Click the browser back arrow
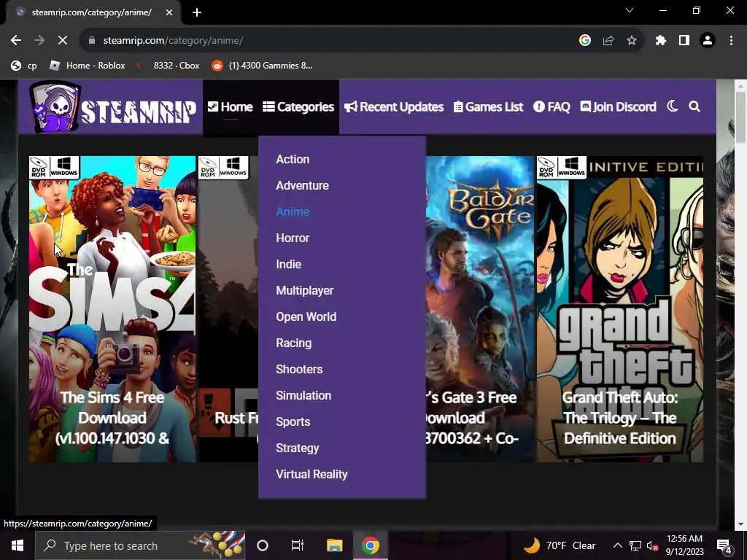Viewport: 747px width, 560px height. click(16, 41)
